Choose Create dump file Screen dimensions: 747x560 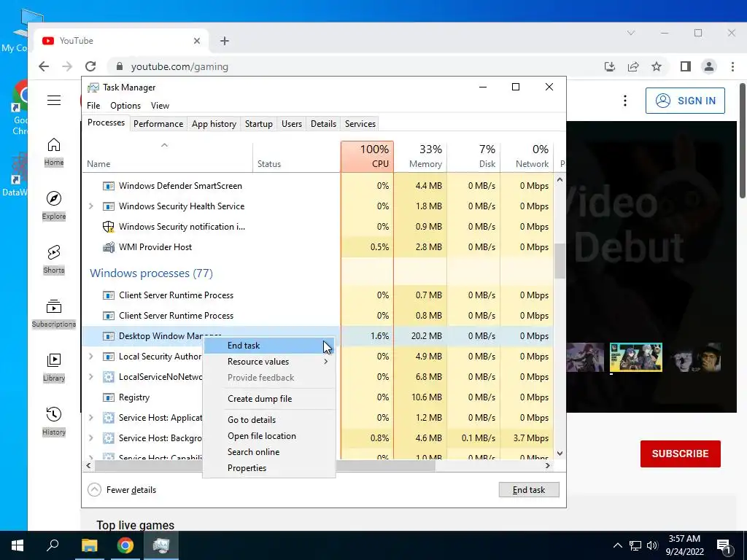[x=269, y=399]
